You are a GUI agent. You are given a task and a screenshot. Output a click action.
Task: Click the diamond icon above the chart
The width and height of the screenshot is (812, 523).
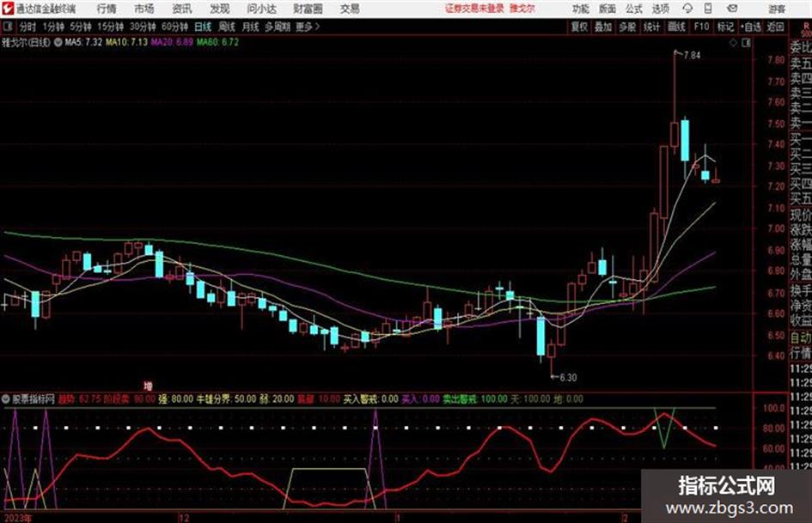pos(733,43)
